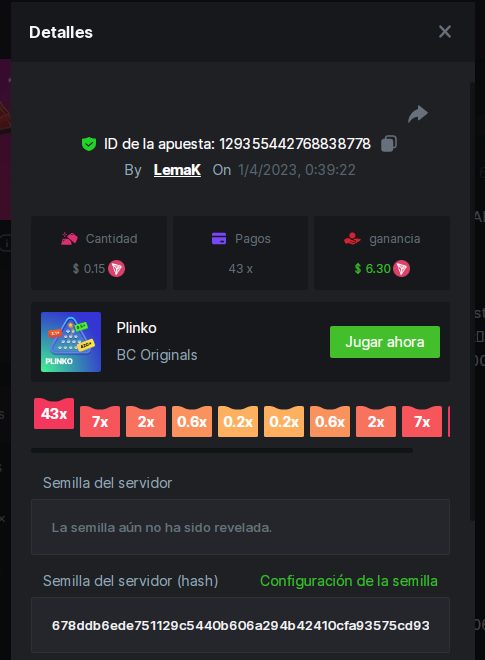The image size is (485, 660).
Task: Click the Cantidad amount icon
Action: click(69, 239)
